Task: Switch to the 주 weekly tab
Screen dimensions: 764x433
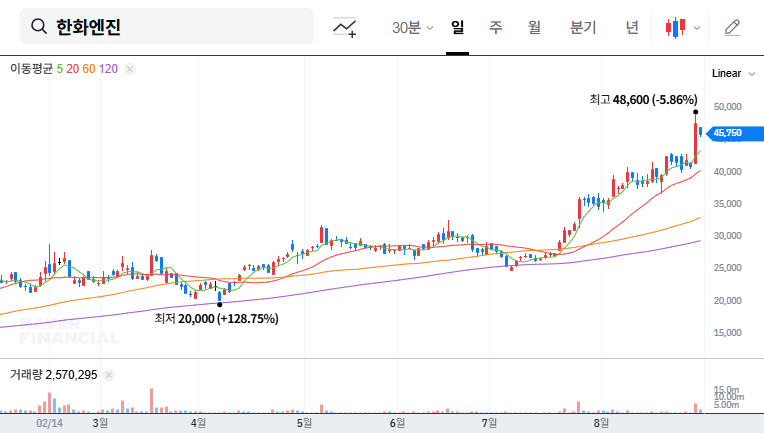Action: [496, 27]
